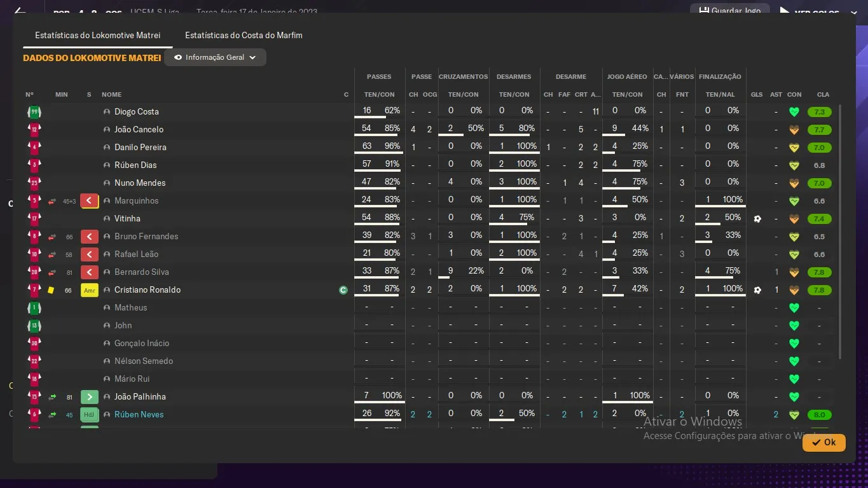
Task: Click João Palhinha's 100% pass completion cell
Action: [x=392, y=396]
